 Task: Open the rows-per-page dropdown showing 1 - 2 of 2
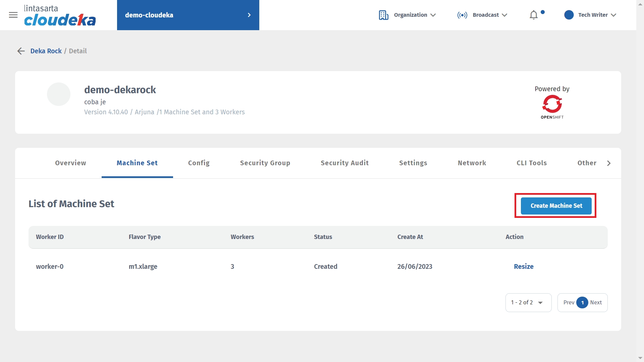[528, 303]
